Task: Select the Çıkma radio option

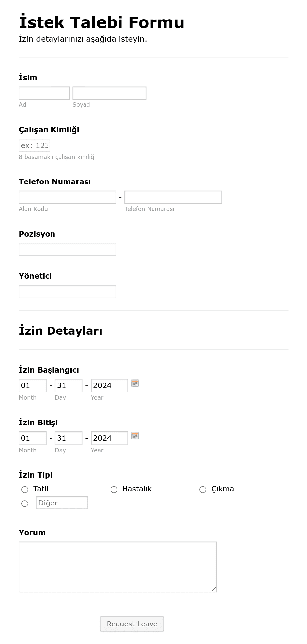Action: pyautogui.click(x=203, y=489)
